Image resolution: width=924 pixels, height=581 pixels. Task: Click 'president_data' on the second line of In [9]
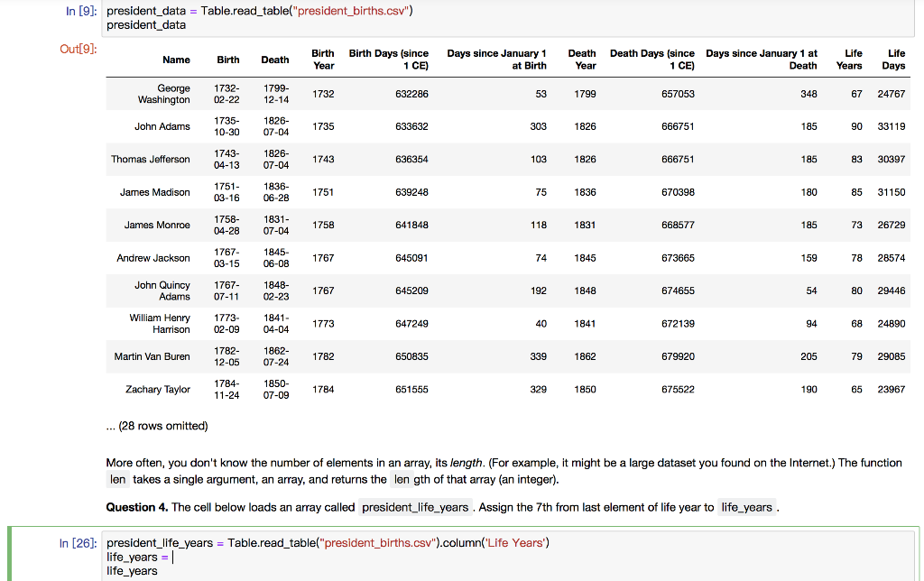[146, 25]
